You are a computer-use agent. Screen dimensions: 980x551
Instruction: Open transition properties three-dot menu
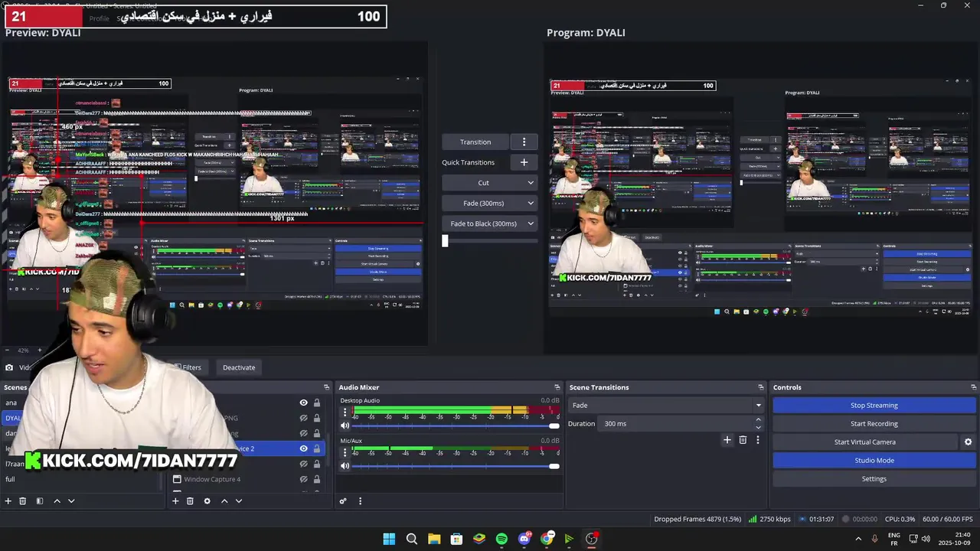(758, 440)
